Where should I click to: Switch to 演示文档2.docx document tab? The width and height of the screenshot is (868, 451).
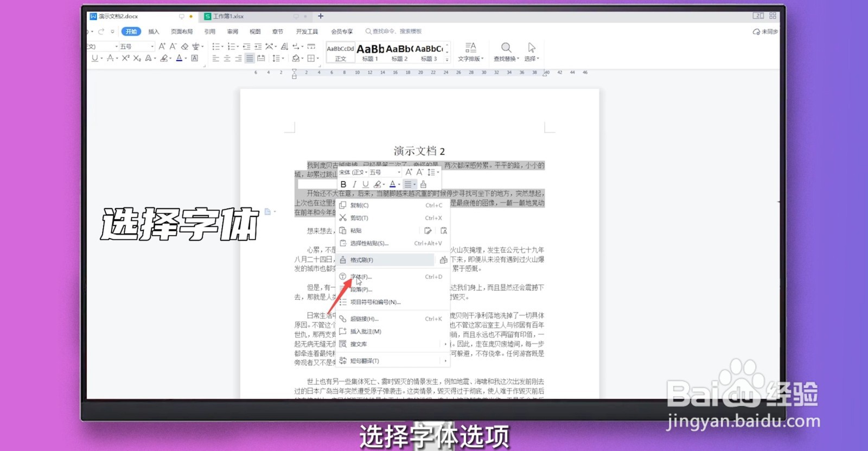pyautogui.click(x=142, y=16)
